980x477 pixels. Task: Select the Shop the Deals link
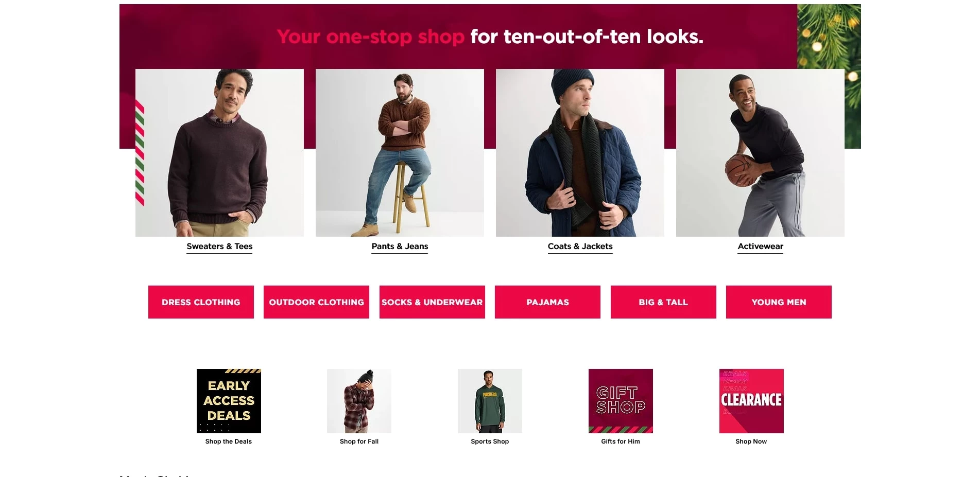(228, 441)
